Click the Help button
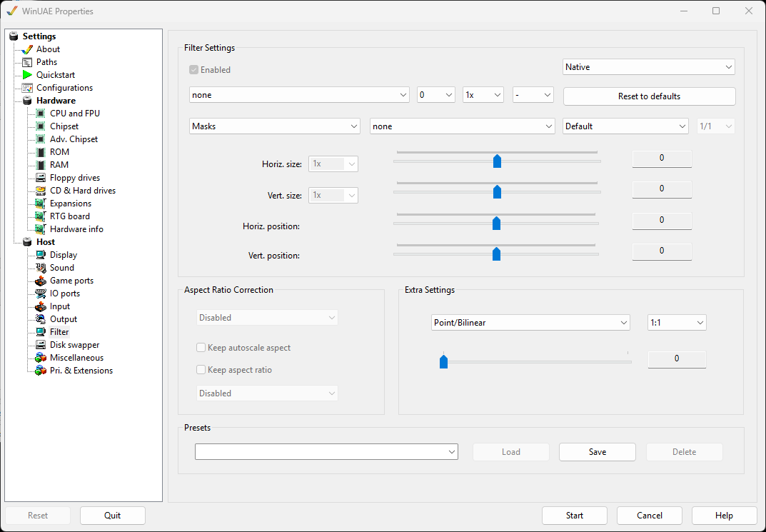This screenshot has height=532, width=766. coord(724,516)
